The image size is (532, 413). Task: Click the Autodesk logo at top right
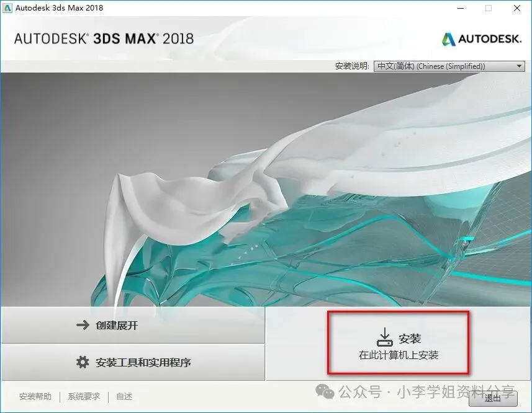click(x=481, y=39)
